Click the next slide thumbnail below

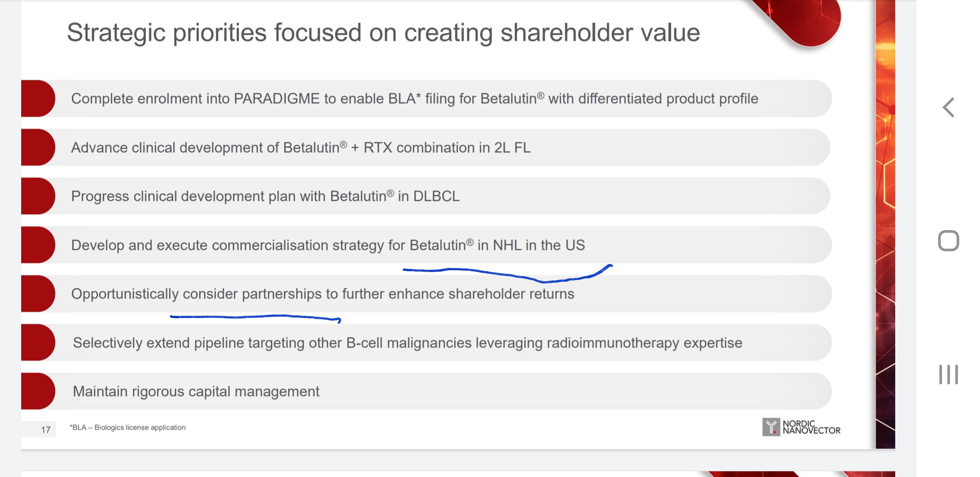(x=458, y=474)
